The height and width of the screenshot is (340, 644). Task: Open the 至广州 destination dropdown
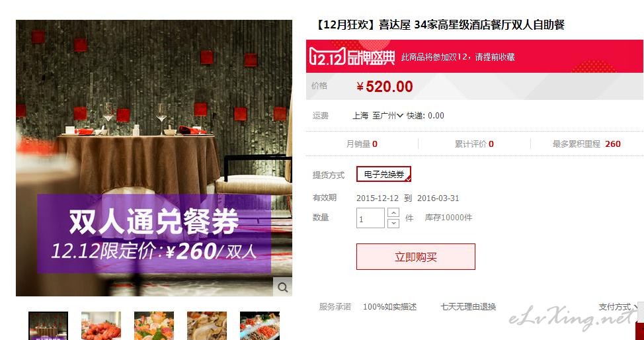[x=387, y=116]
